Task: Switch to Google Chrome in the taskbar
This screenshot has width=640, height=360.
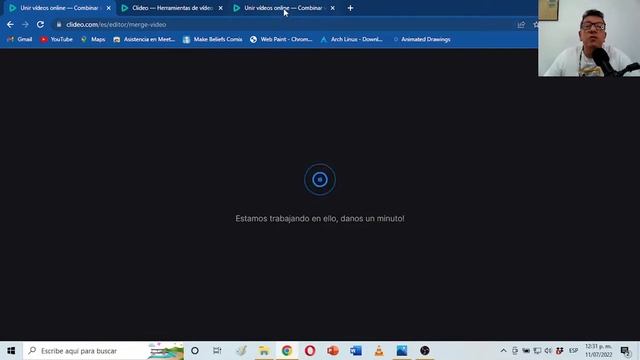Action: coord(287,351)
